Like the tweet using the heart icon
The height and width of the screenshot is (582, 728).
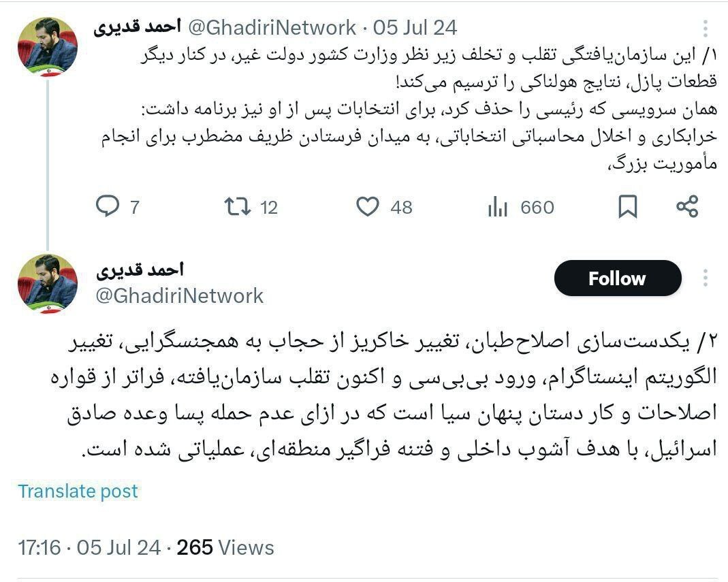(x=368, y=208)
